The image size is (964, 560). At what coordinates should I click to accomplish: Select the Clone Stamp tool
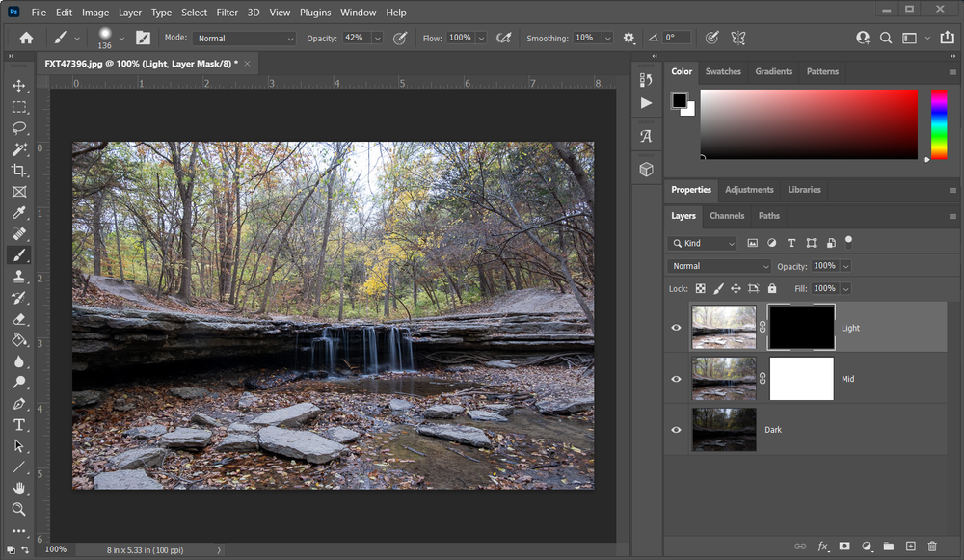coord(19,276)
